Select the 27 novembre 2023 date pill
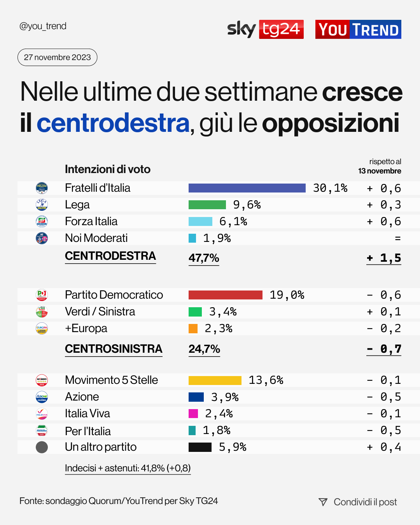Image resolution: width=420 pixels, height=525 pixels. (57, 57)
